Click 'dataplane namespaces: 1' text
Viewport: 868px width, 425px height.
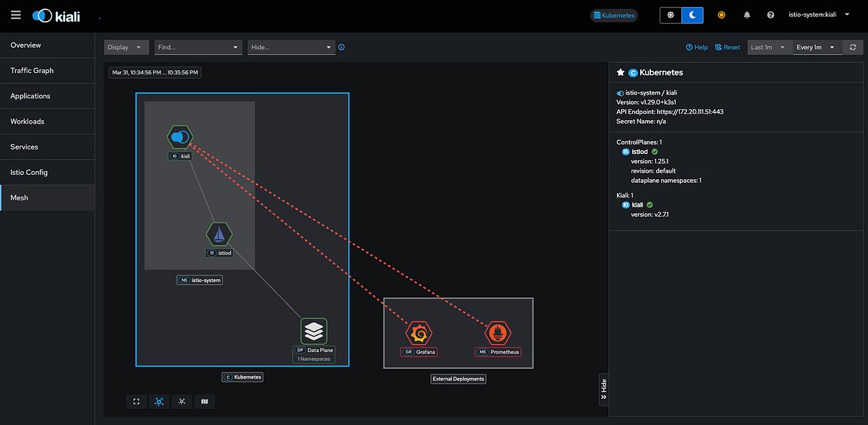[x=666, y=180]
